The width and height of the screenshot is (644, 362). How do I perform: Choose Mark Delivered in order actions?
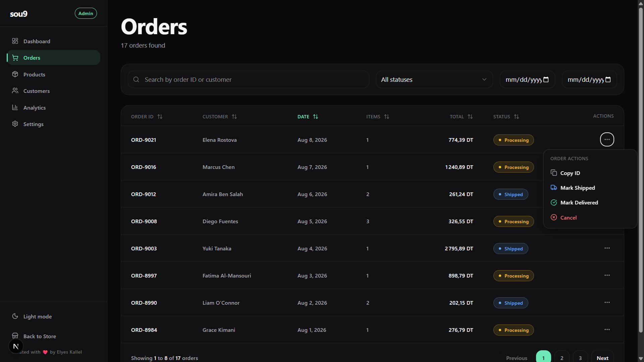click(590, 202)
